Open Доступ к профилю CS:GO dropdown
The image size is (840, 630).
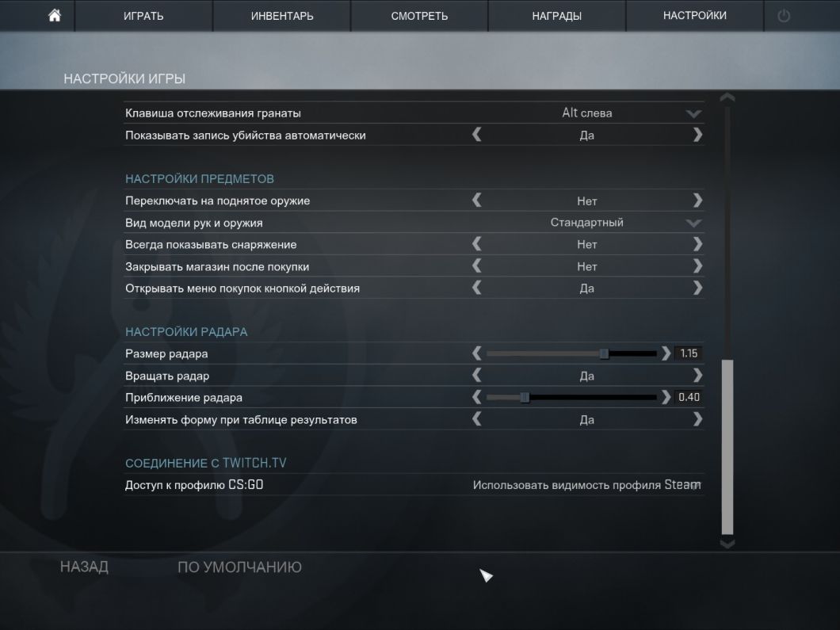694,485
